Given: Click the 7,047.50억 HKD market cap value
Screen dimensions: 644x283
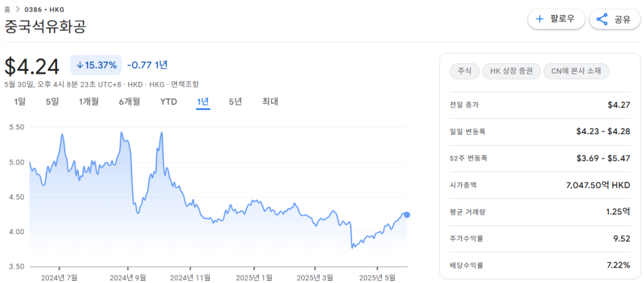Looking at the screenshot, I should tap(598, 185).
